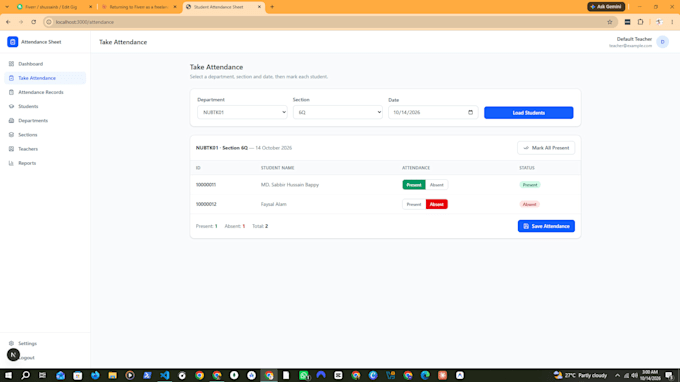
Task: Open a new browser tab
Action: 272,7
